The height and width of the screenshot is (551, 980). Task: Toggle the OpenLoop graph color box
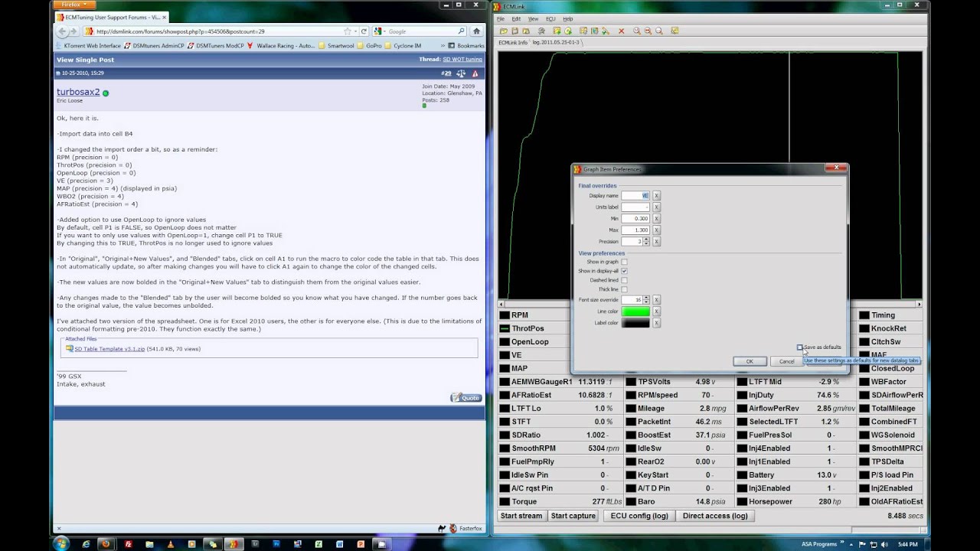point(505,342)
